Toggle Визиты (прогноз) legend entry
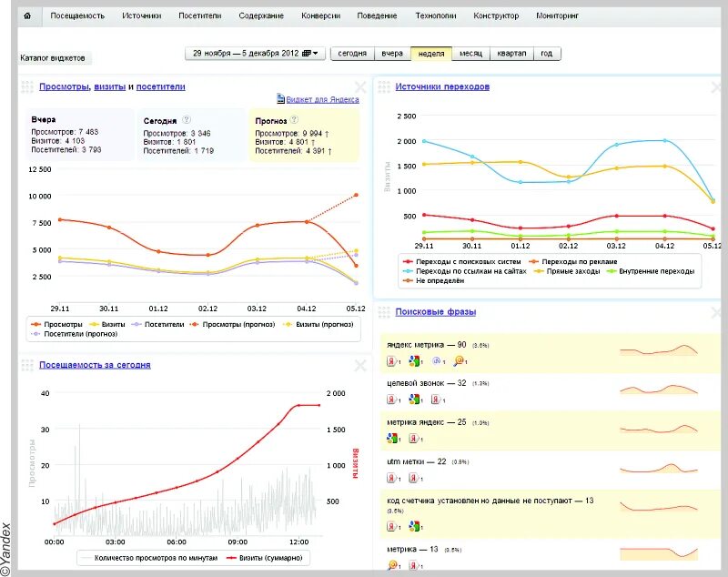This screenshot has height=577, width=728. coord(318,325)
